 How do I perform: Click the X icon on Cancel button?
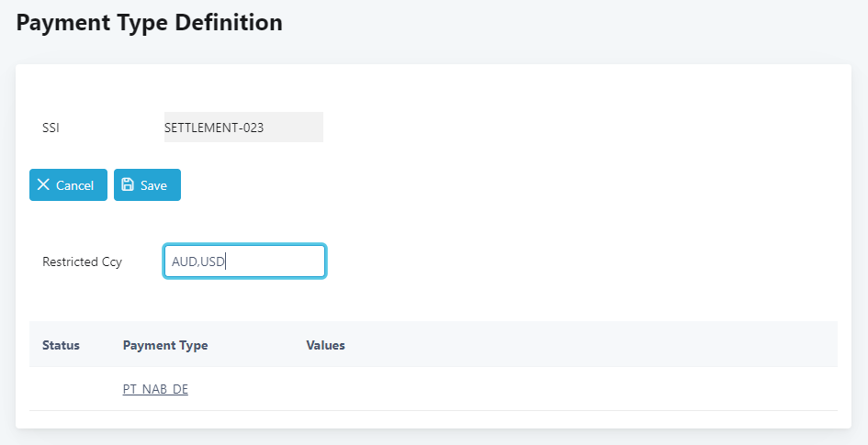point(43,184)
